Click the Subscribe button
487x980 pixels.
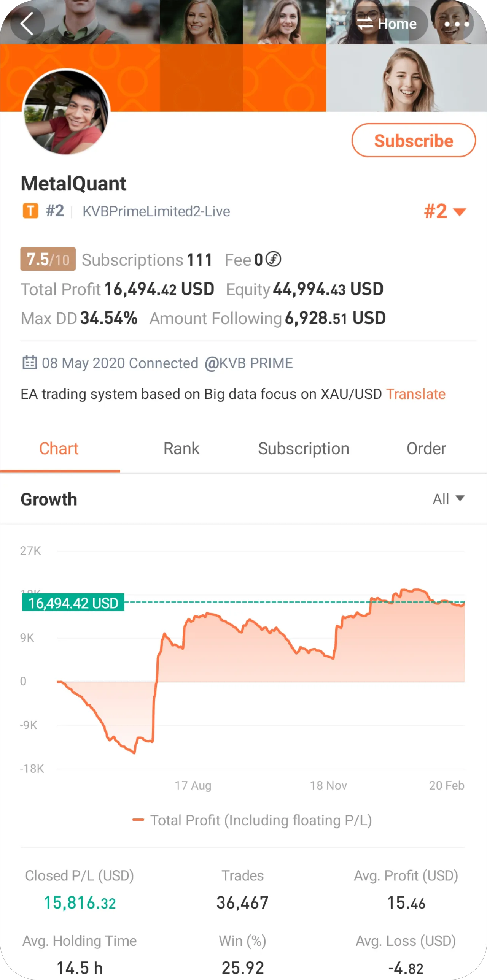coord(414,140)
